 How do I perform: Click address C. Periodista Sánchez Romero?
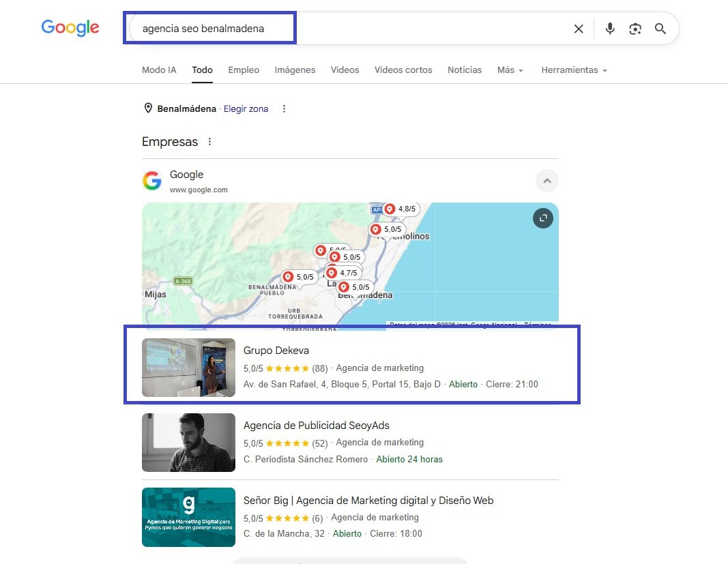point(306,459)
